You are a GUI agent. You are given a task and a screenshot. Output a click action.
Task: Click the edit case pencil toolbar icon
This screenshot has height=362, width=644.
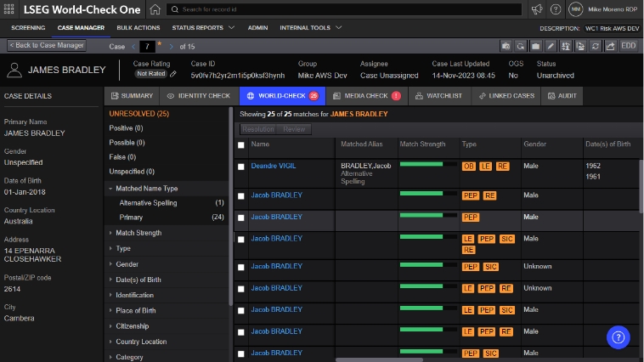point(551,46)
